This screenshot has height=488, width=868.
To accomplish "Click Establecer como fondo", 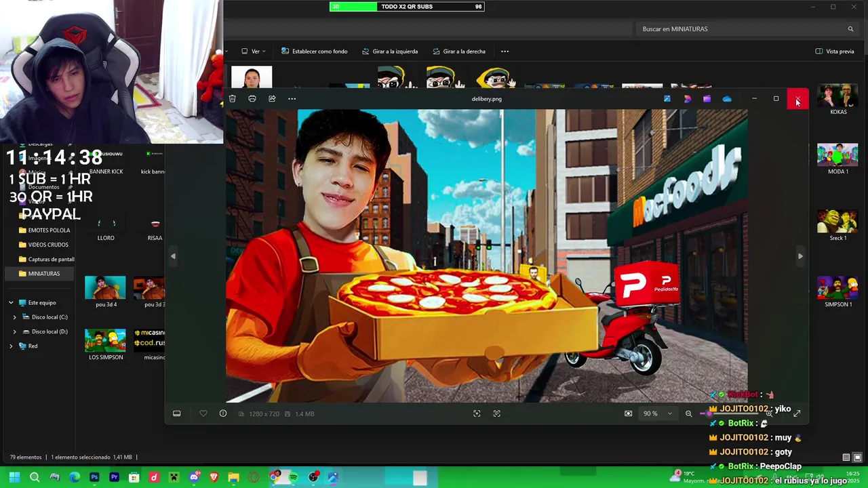I will click(315, 52).
